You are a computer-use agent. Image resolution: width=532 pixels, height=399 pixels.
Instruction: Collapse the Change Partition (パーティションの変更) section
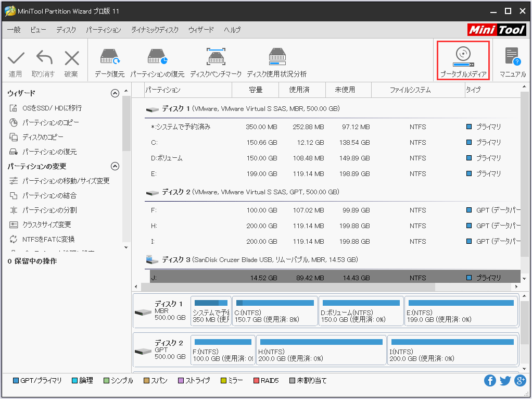(x=115, y=166)
